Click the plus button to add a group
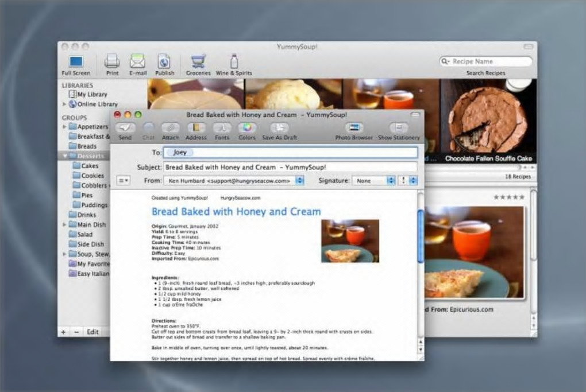The image size is (586, 392). click(x=64, y=332)
